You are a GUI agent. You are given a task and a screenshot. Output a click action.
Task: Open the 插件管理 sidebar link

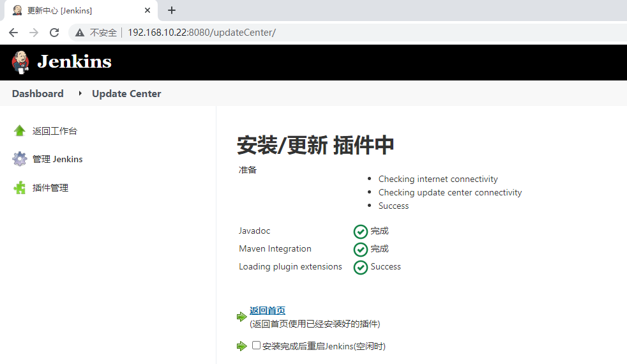50,188
